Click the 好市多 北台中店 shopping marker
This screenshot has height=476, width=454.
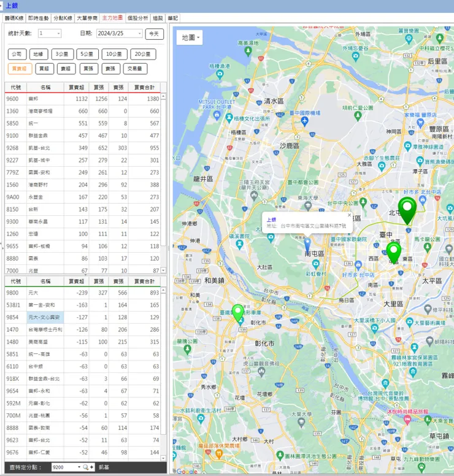tap(423, 200)
